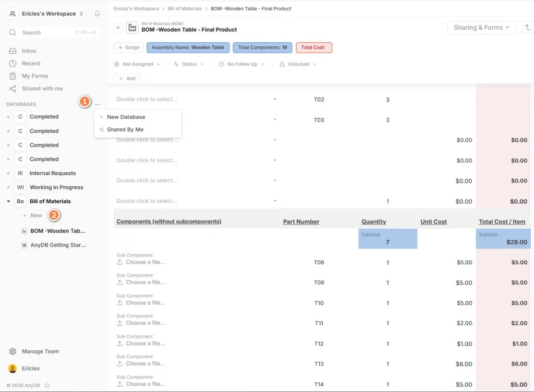Open the Sharing & Forms dropdown
The image size is (534, 392).
click(481, 28)
